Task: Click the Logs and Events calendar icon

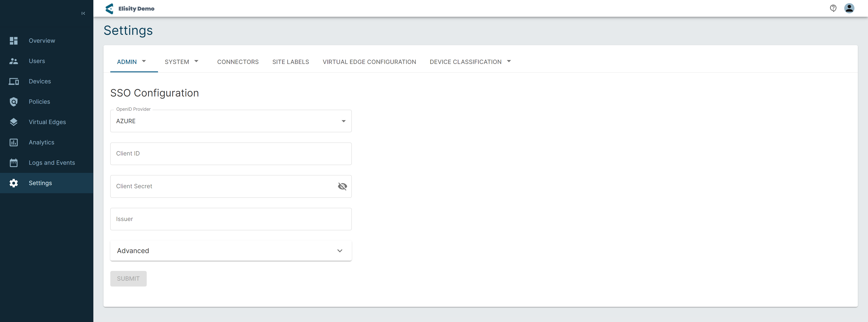Action: point(14,163)
